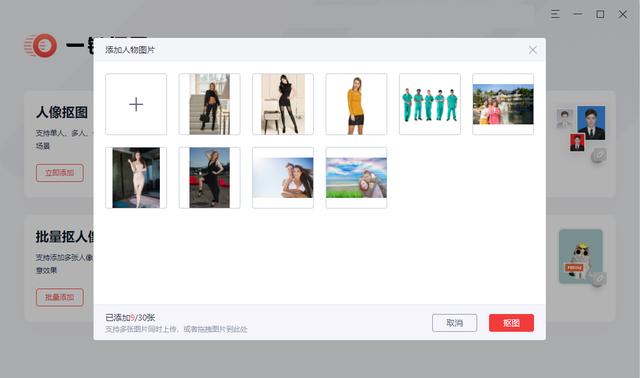Select the family by lake thumbnail
Viewport: 640px width, 378px height.
click(503, 104)
